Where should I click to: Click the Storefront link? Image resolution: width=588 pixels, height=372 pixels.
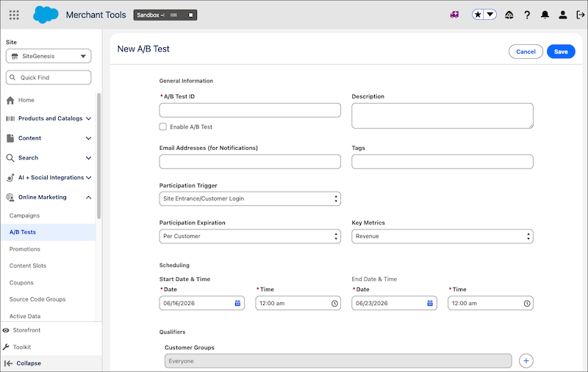tap(26, 330)
